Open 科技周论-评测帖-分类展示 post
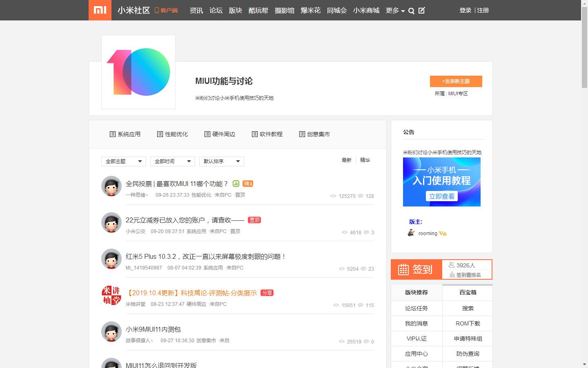The image size is (588, 368). tap(191, 293)
